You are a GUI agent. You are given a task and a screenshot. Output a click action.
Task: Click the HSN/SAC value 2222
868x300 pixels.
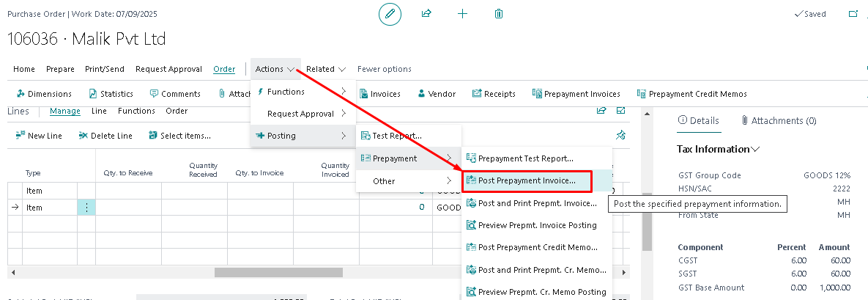842,189
